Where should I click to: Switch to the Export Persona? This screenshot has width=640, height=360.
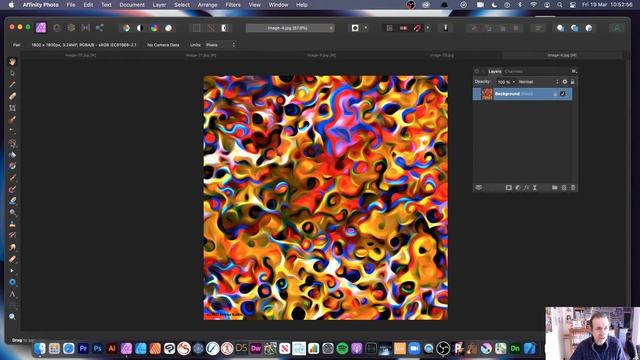99,28
